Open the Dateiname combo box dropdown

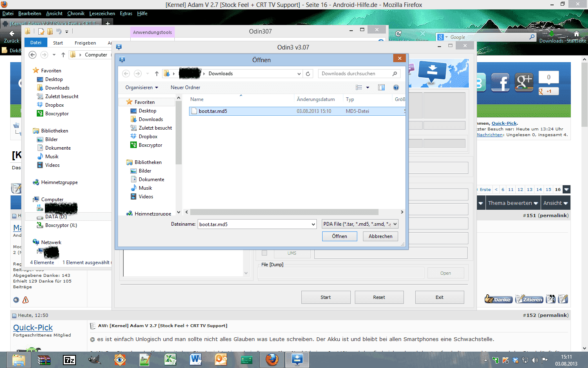(x=313, y=224)
